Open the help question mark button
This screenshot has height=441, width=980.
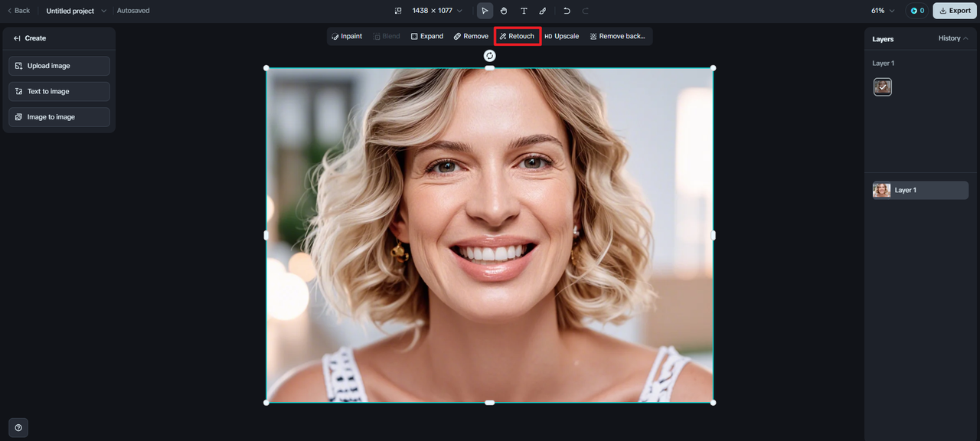point(18,427)
